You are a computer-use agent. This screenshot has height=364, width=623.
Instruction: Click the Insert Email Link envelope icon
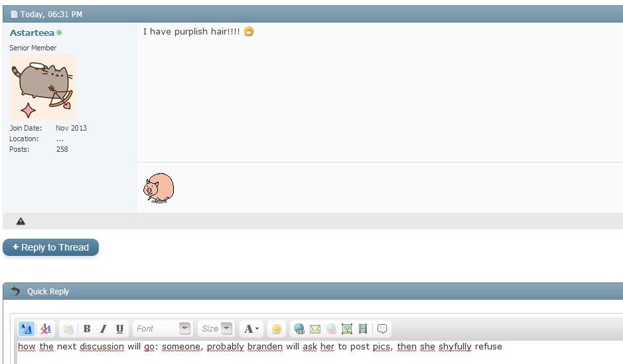click(x=315, y=329)
